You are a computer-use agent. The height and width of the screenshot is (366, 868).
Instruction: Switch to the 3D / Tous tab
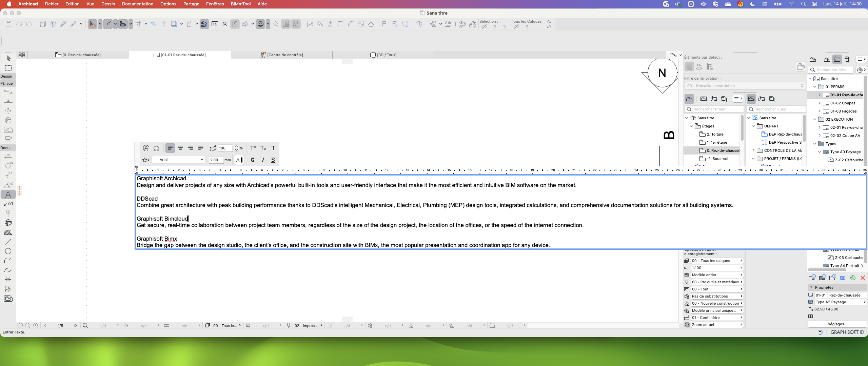click(383, 55)
